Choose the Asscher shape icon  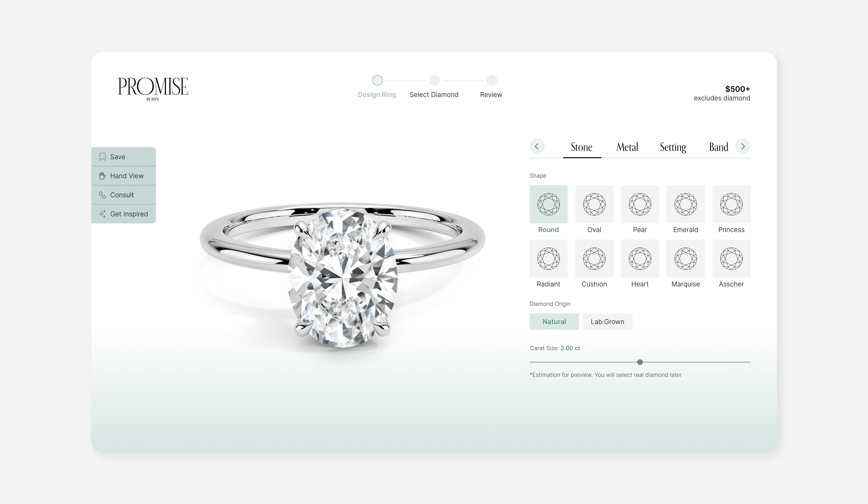731,259
